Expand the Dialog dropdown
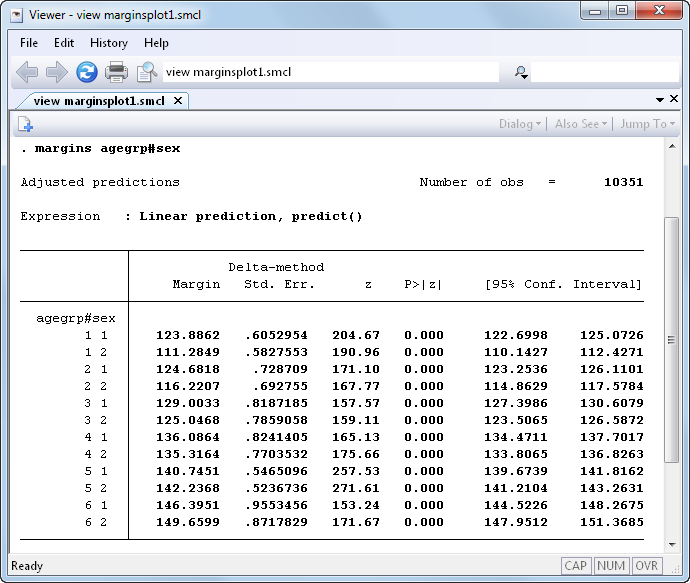Viewport: 690px width, 583px height. point(520,124)
